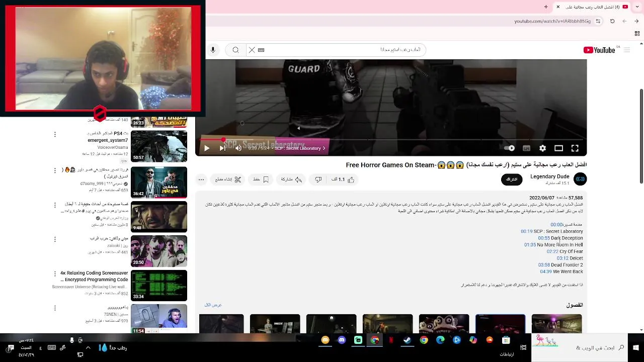The height and width of the screenshot is (362, 644).
Task: Open Microsoft Store from the taskbar
Action: pyautogui.click(x=506, y=340)
